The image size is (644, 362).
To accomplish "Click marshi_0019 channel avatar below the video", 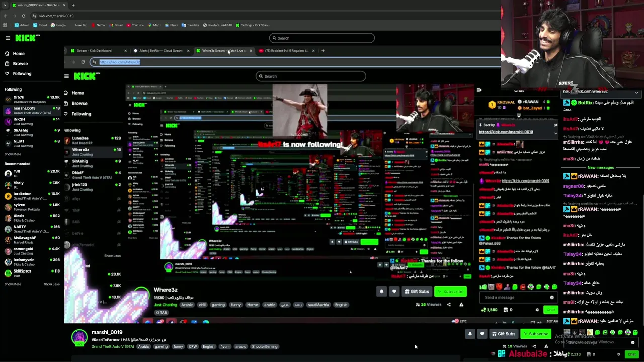I will [79, 338].
